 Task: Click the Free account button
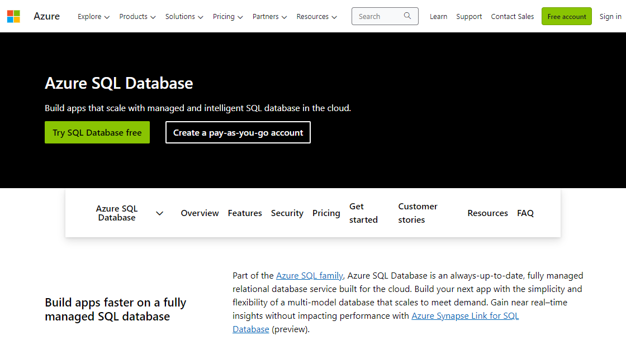tap(566, 16)
